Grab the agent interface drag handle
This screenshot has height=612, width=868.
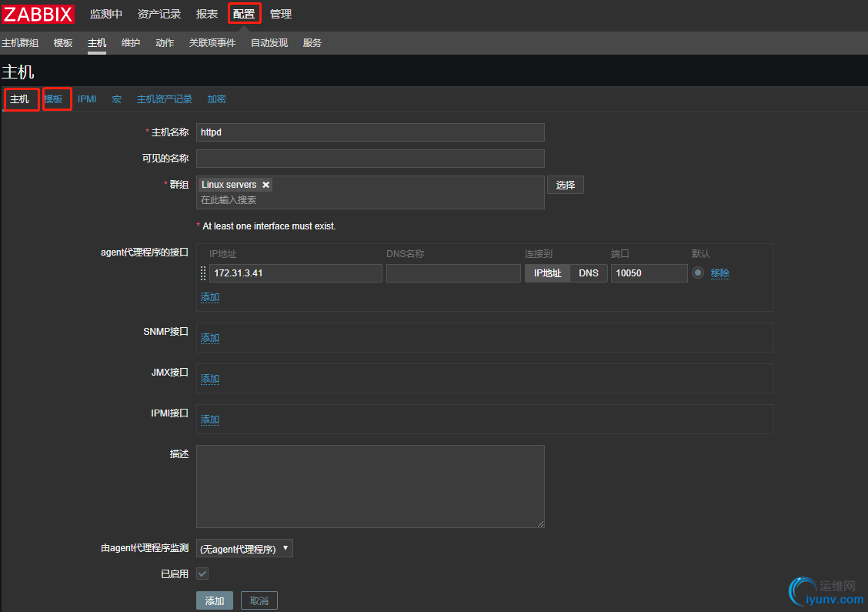pos(203,273)
